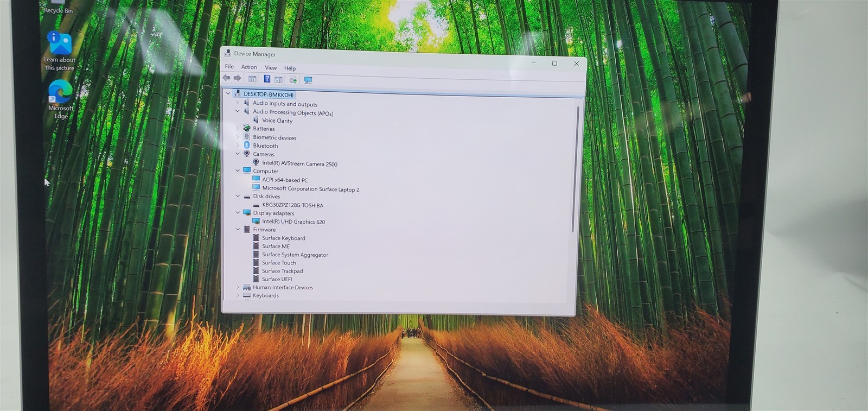This screenshot has height=411, width=868.
Task: Expand the Bluetooth category
Action: [x=238, y=146]
